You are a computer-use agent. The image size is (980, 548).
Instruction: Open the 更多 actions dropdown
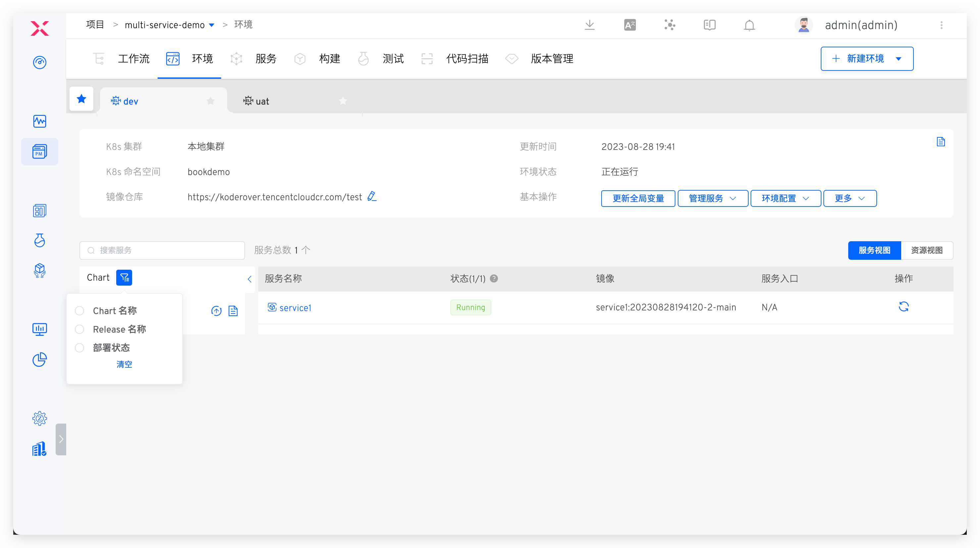850,198
